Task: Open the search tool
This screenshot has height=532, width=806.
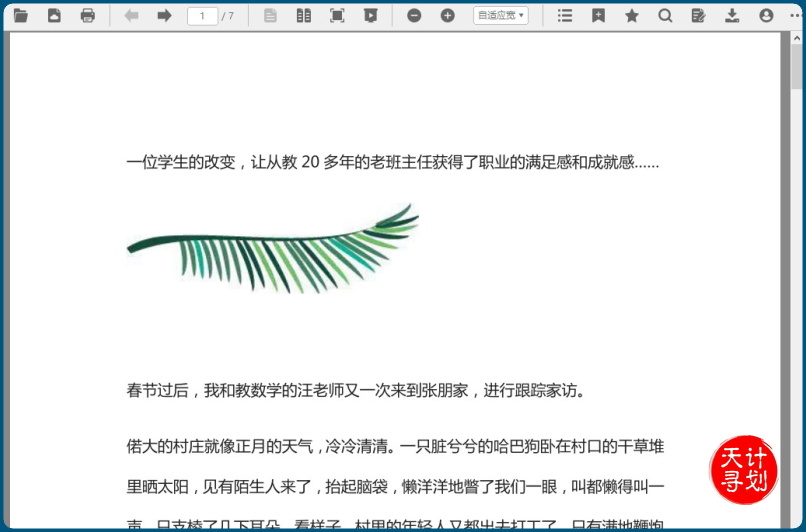Action: pyautogui.click(x=665, y=15)
